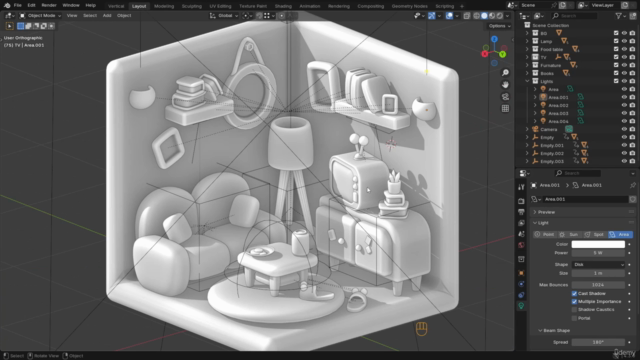Select material preview shading
Viewport: 640px width, 360px height.
point(492,16)
